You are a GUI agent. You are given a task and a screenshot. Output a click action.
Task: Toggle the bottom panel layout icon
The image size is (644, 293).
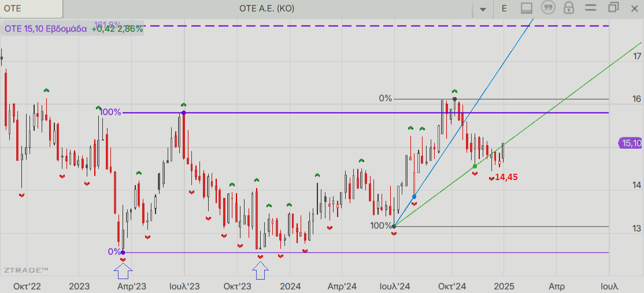pos(527,8)
